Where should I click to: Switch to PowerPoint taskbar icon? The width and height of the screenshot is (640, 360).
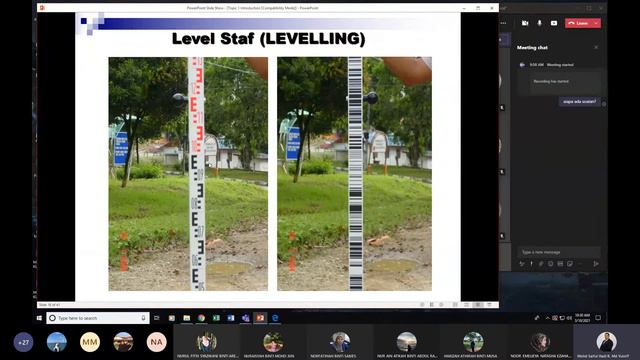coord(260,318)
